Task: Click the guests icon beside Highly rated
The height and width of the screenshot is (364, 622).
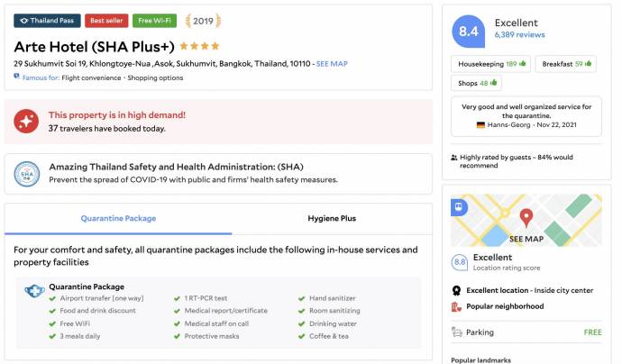Action: [454, 158]
